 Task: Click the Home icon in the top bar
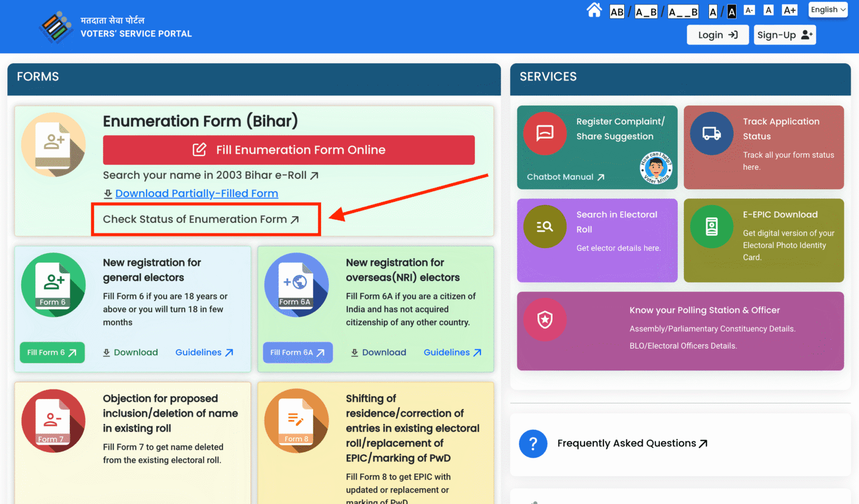coord(594,9)
